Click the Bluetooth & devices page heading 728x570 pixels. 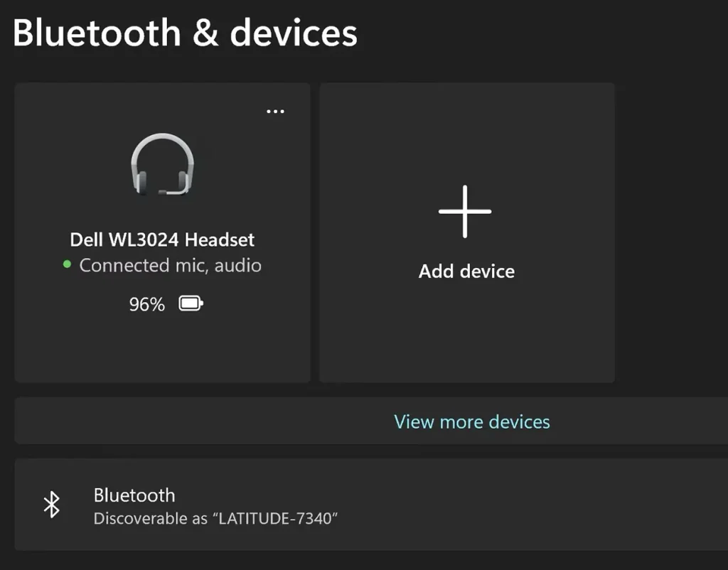(185, 33)
